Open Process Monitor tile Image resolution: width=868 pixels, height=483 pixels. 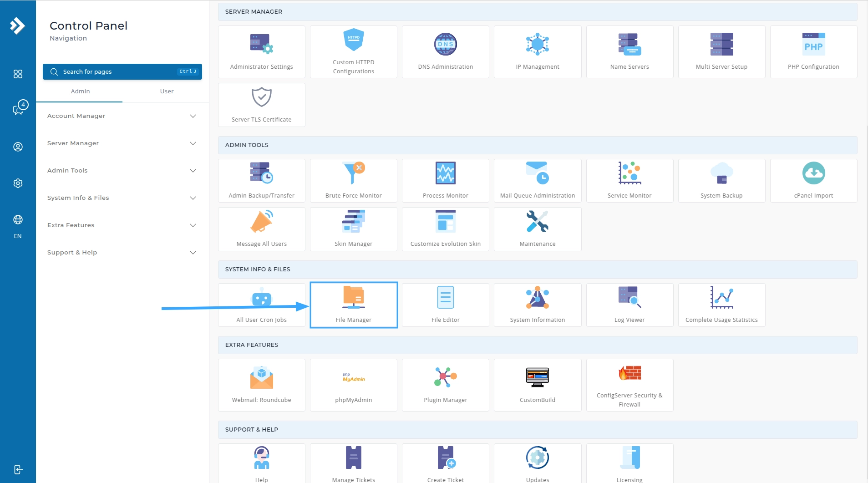pos(446,181)
